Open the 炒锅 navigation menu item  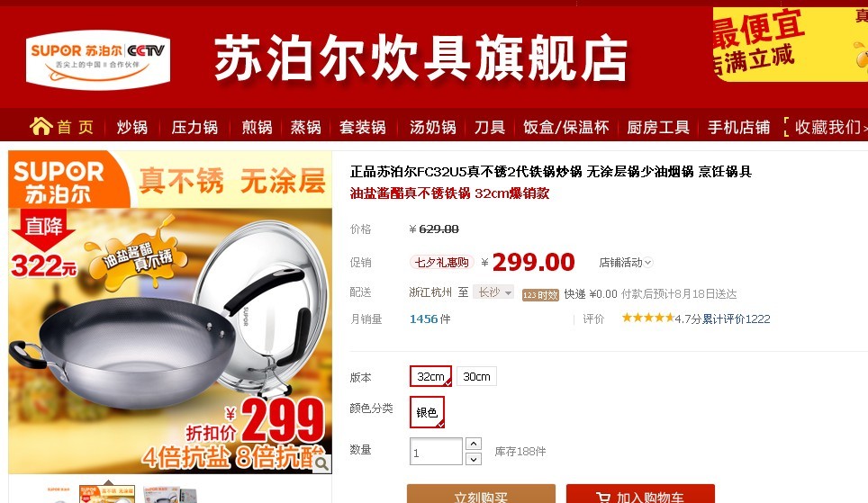(131, 127)
